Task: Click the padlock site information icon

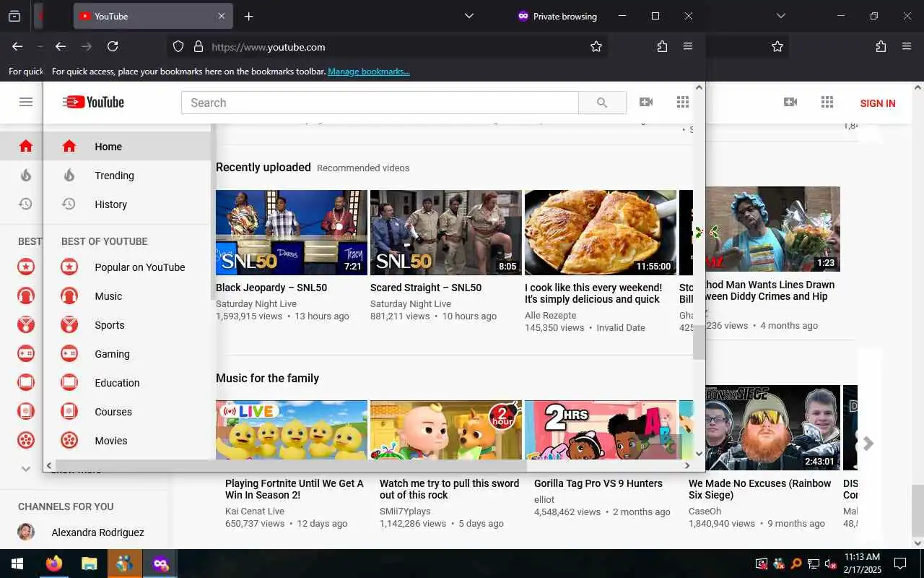Action: tap(199, 46)
